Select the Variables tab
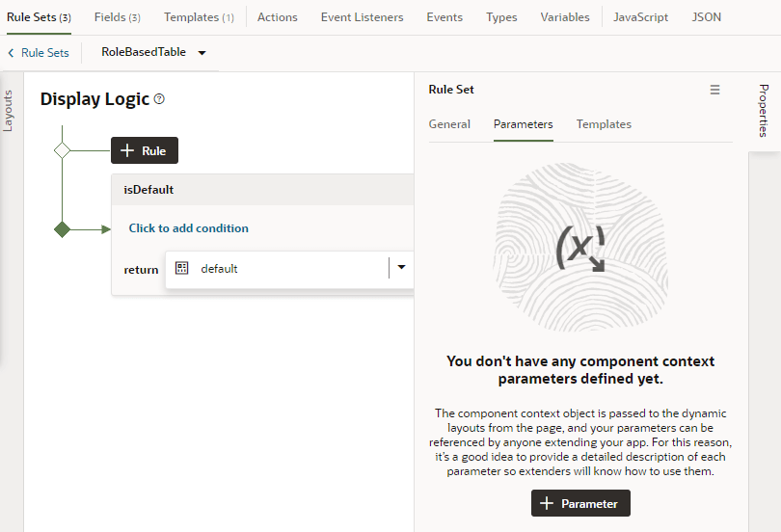Image resolution: width=781 pixels, height=532 pixels. click(565, 17)
